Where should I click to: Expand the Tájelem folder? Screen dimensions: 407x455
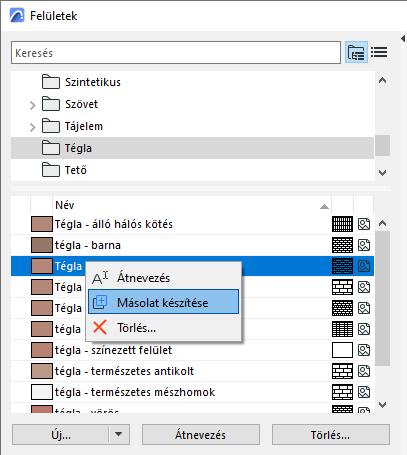(32, 127)
